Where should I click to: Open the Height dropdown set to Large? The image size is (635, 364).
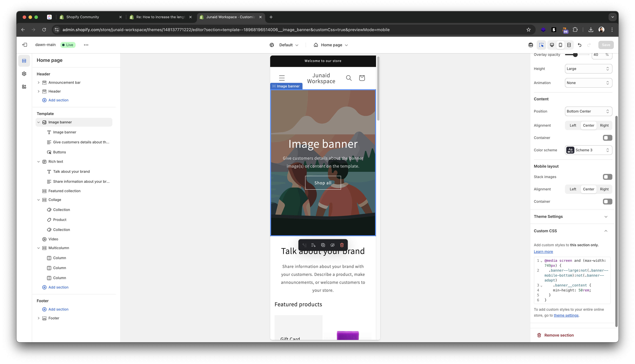tap(588, 69)
